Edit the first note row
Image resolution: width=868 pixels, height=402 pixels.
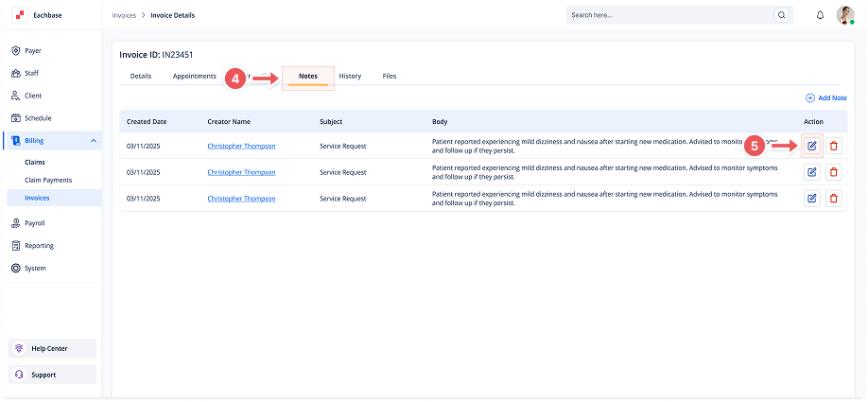(811, 146)
